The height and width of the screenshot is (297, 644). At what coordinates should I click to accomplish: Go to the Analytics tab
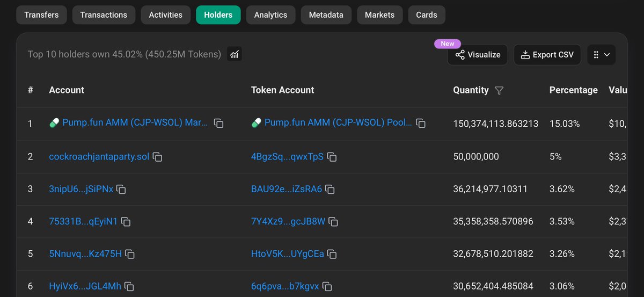click(x=270, y=15)
